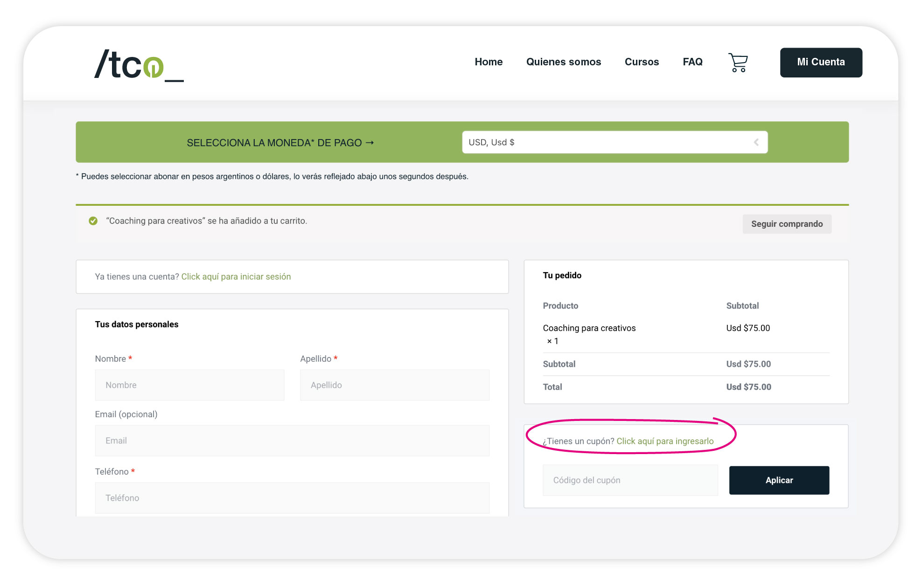
Task: Open the Quienes somos page
Action: tap(563, 62)
